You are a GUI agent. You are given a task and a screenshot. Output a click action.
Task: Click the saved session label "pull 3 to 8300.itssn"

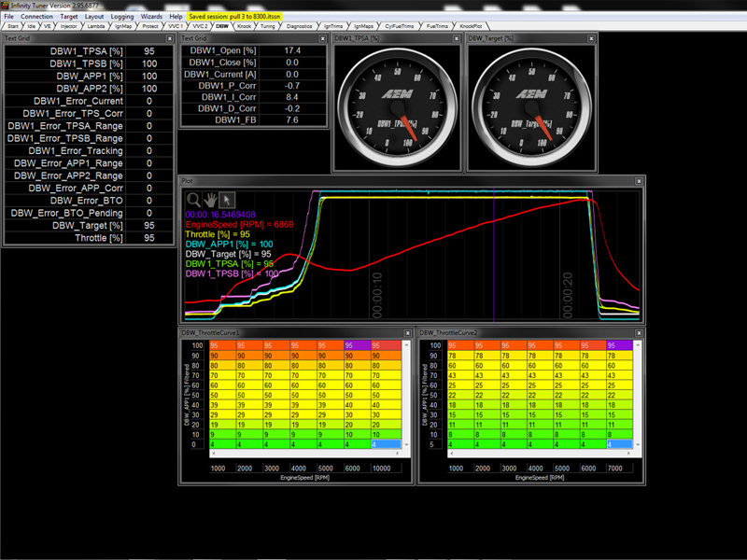tap(256, 16)
